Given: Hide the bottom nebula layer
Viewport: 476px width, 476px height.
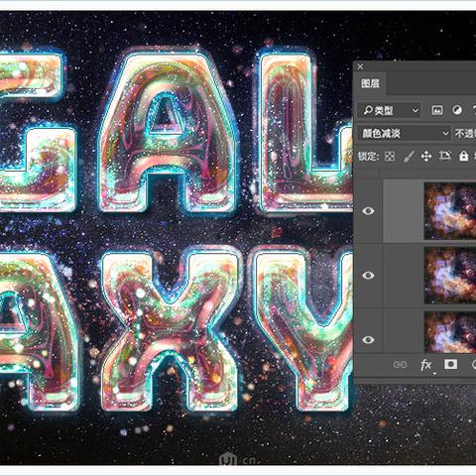Looking at the screenshot, I should coord(368,339).
